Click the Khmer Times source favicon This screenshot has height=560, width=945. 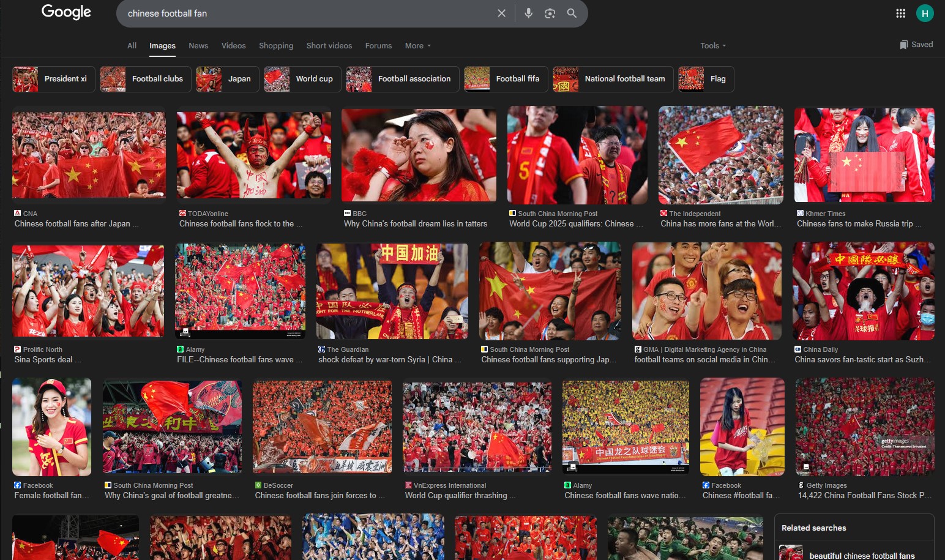[800, 214]
